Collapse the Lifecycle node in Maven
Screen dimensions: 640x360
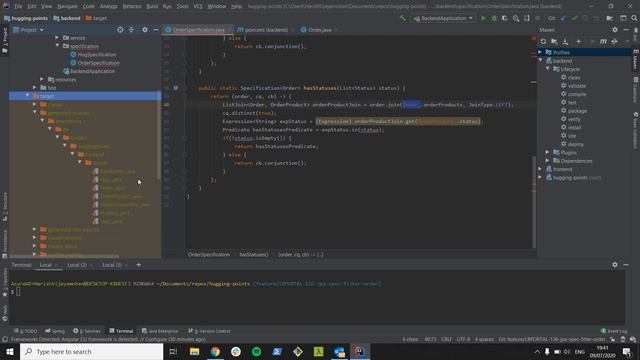tap(548, 69)
